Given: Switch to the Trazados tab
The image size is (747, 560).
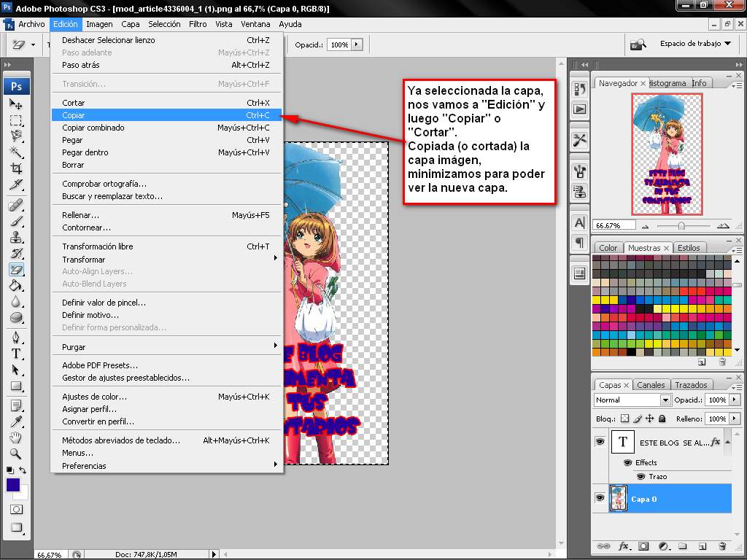Looking at the screenshot, I should pos(691,385).
